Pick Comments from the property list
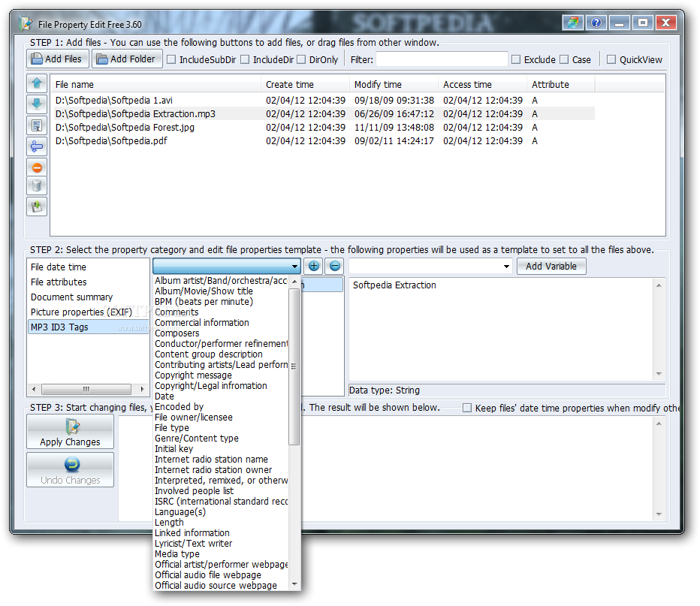Screen dimensions: 700x606 pos(221,312)
